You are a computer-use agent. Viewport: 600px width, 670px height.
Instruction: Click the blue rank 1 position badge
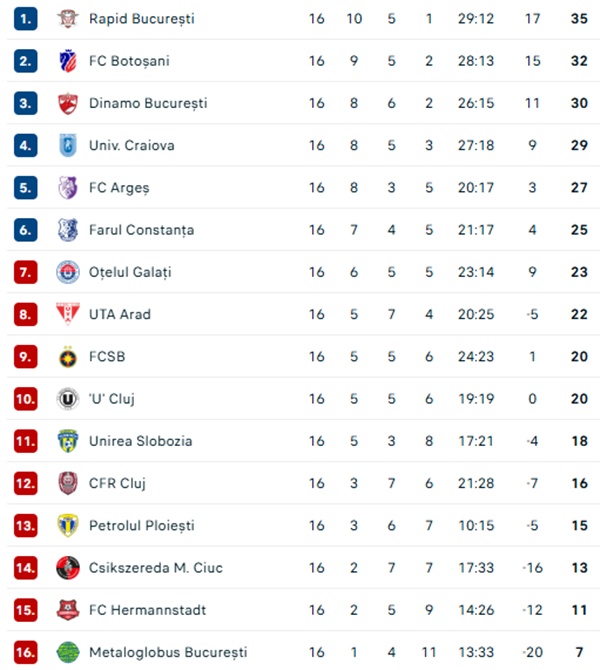click(25, 19)
